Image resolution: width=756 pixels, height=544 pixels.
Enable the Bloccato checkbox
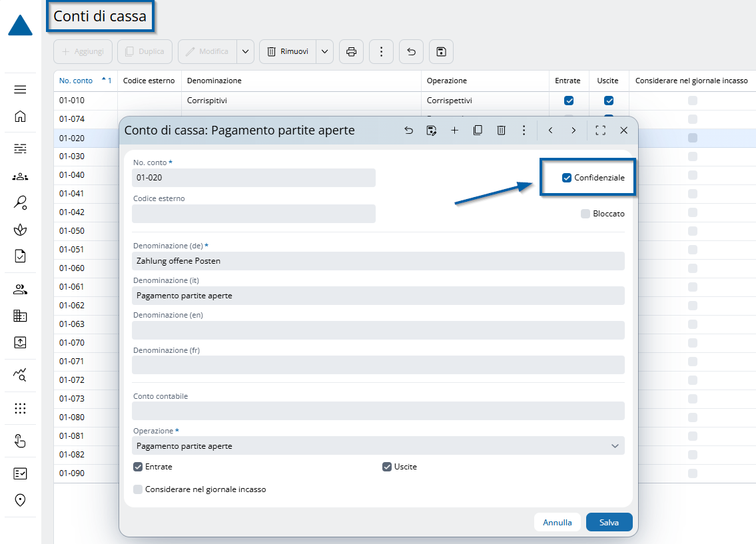point(585,214)
